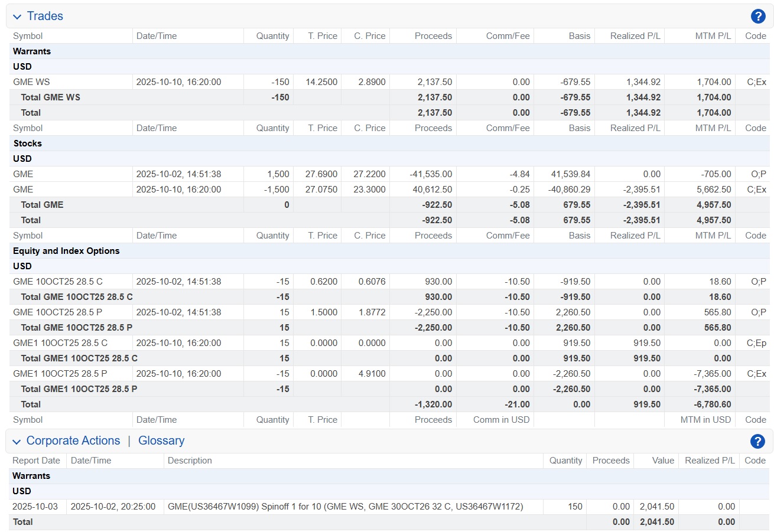
Task: Collapse the Corporate Actions section chevron
Action: (17, 441)
